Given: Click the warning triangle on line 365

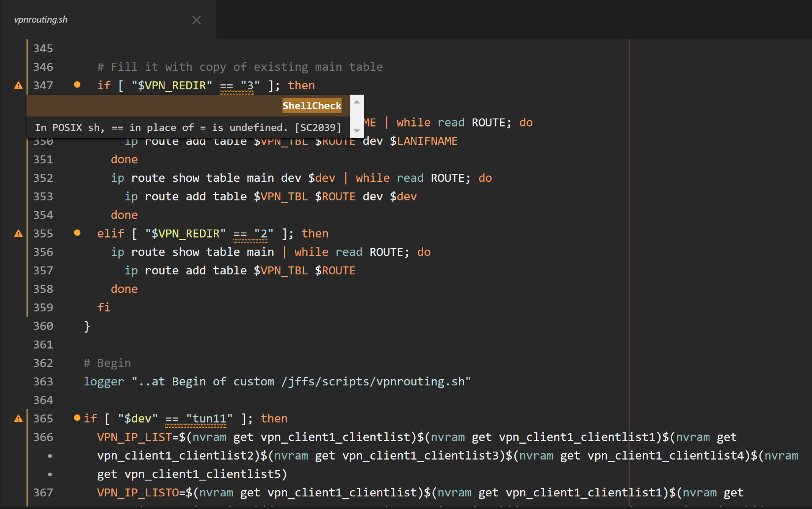Looking at the screenshot, I should click(x=18, y=419).
